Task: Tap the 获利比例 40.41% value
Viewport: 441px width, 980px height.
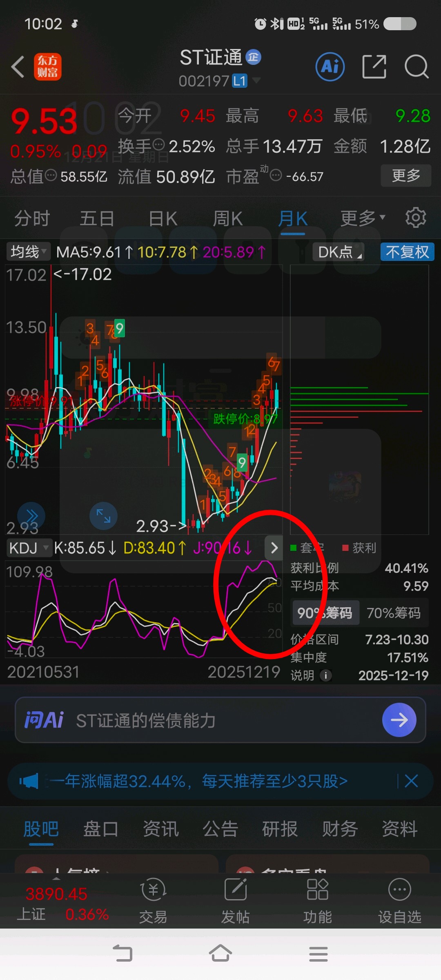Action: (406, 568)
